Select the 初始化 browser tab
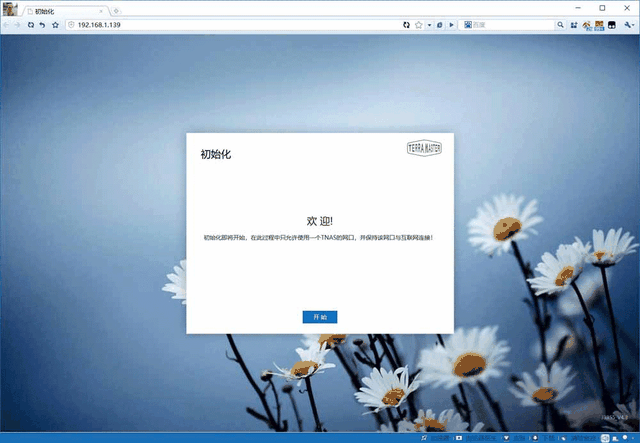 click(x=65, y=11)
